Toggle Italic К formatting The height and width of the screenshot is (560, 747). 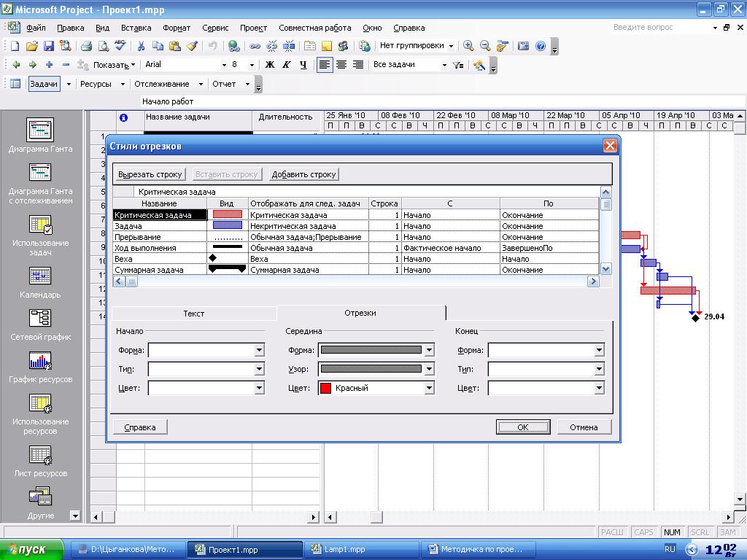pyautogui.click(x=286, y=65)
